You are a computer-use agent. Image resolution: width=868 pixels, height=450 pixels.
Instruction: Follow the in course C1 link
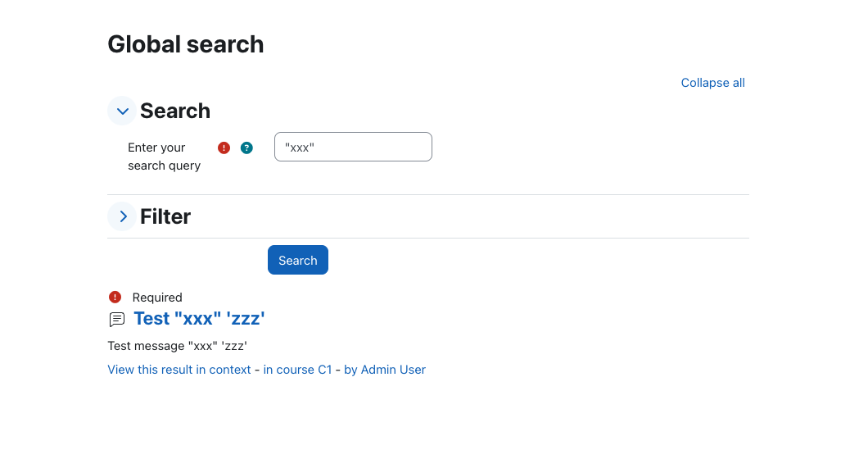point(297,370)
